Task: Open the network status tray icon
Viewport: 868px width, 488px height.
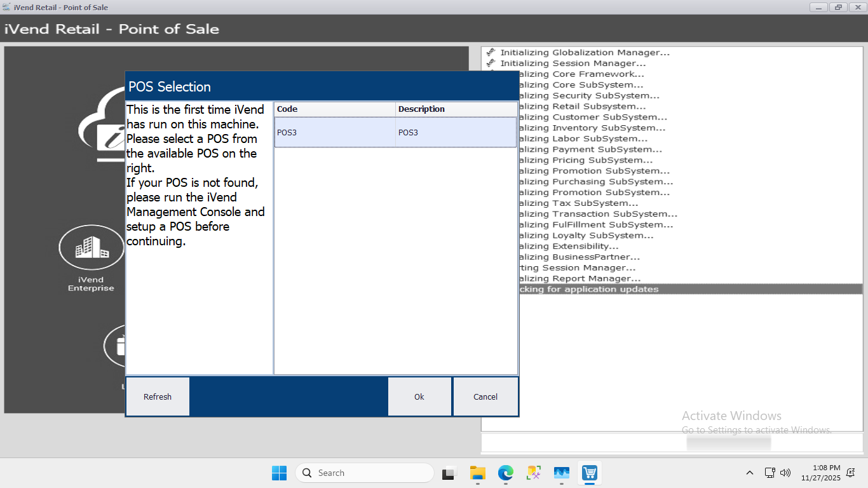Action: [770, 473]
